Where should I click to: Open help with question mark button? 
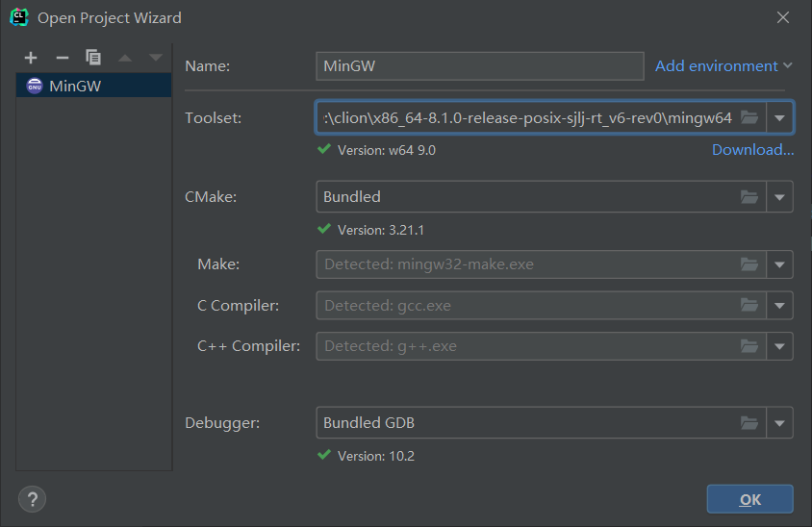point(32,499)
